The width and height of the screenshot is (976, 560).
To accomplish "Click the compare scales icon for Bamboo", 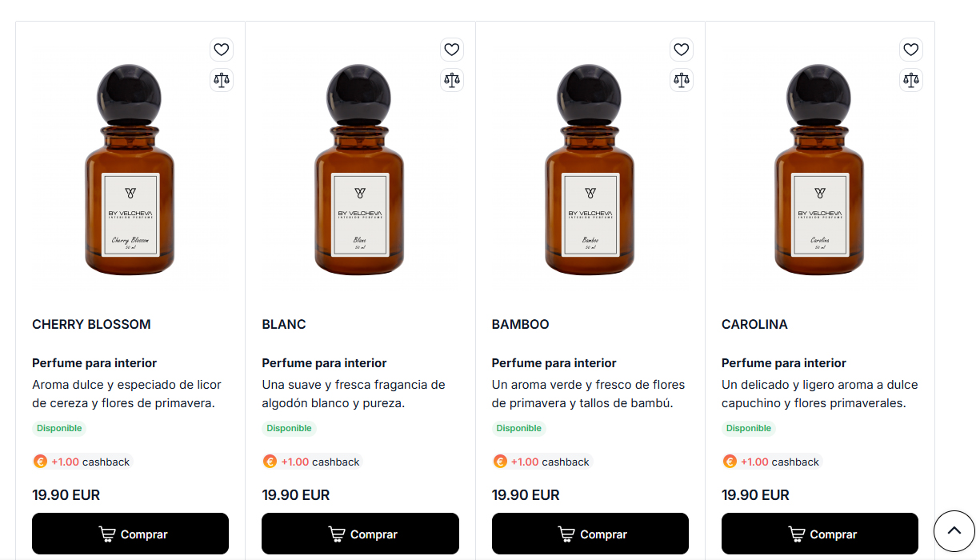I will [682, 80].
